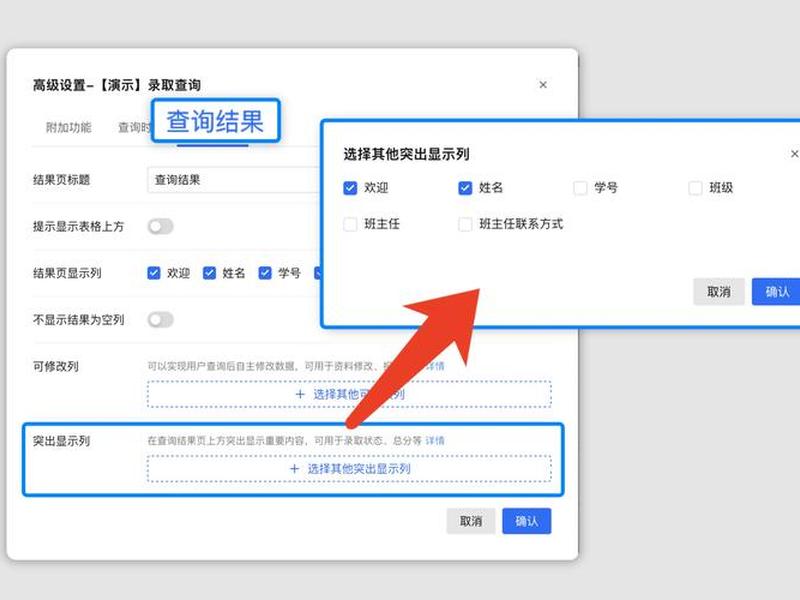The height and width of the screenshot is (600, 800).
Task: Check 班主任联系方式 in the popup
Action: pyautogui.click(x=465, y=224)
